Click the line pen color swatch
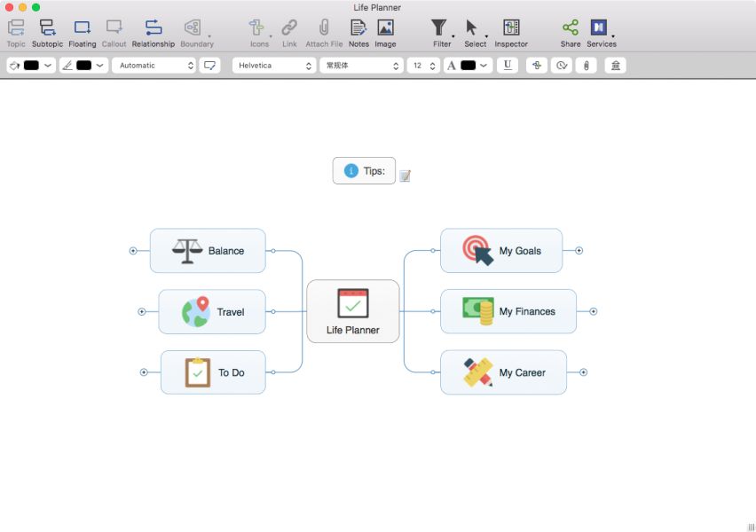This screenshot has width=756, height=532. (84, 66)
